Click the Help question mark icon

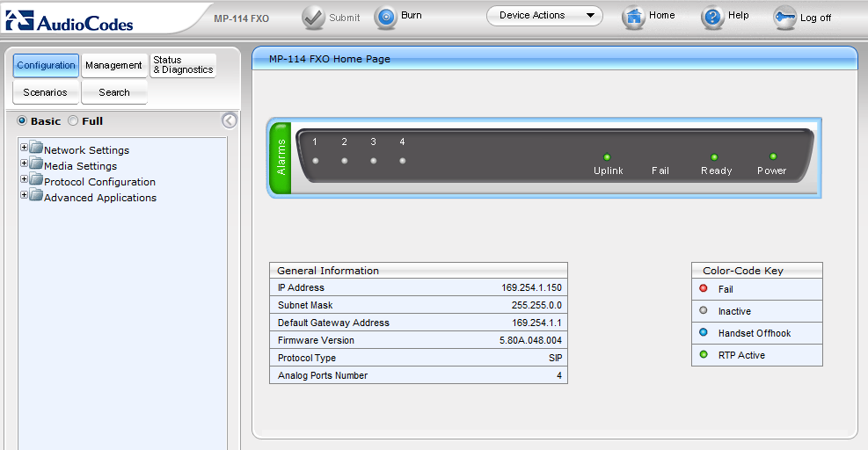click(712, 18)
